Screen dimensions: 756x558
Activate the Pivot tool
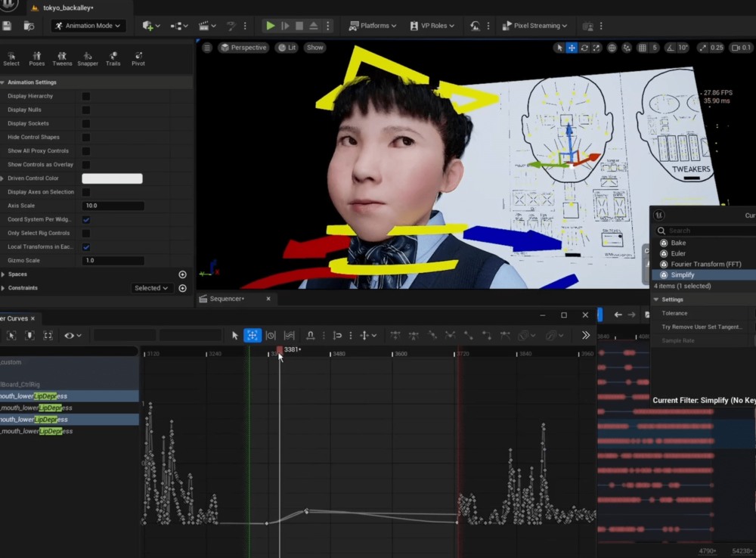[x=138, y=59]
